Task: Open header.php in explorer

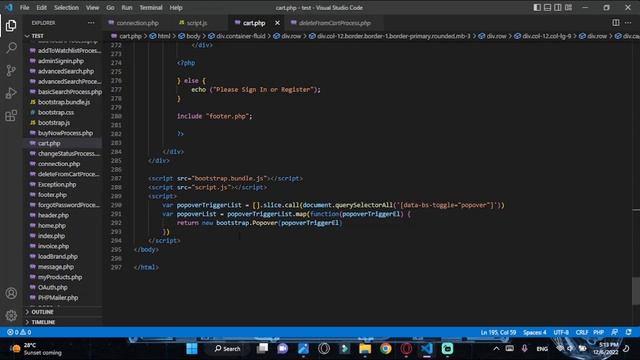Action: point(53,215)
